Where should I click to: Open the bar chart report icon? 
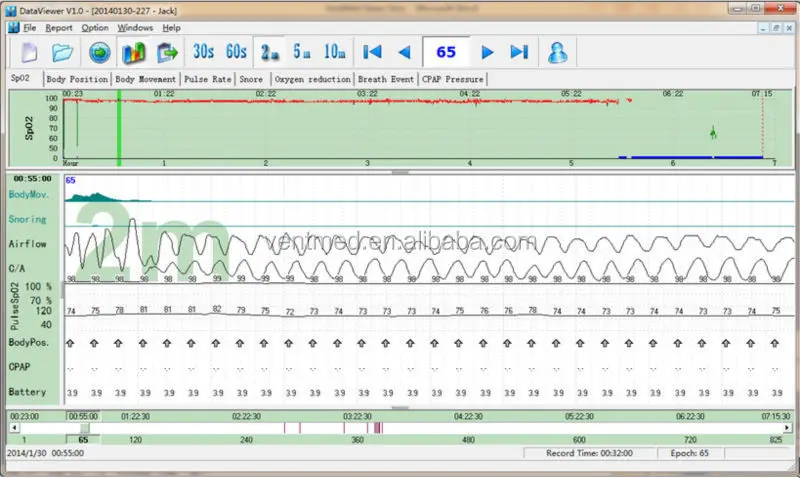(x=133, y=52)
